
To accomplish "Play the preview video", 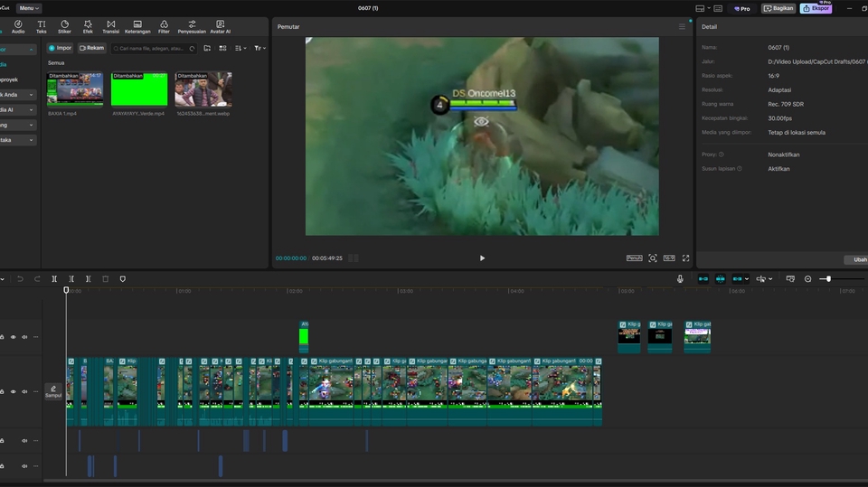I will [482, 258].
